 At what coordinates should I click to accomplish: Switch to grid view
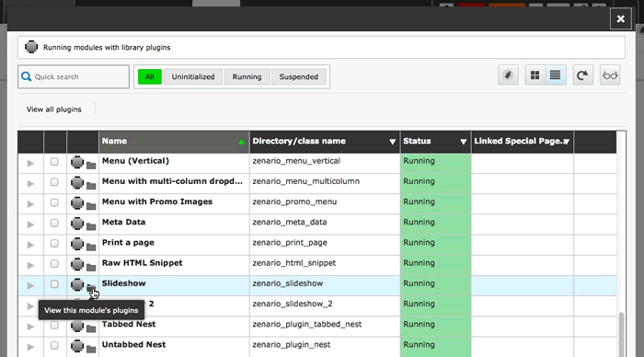(x=535, y=75)
